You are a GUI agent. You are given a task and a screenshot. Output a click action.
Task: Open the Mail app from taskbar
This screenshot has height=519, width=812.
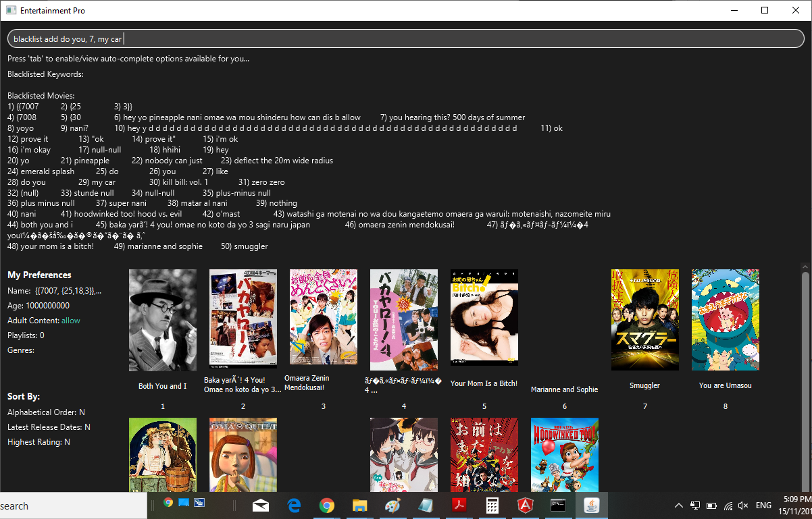[261, 506]
